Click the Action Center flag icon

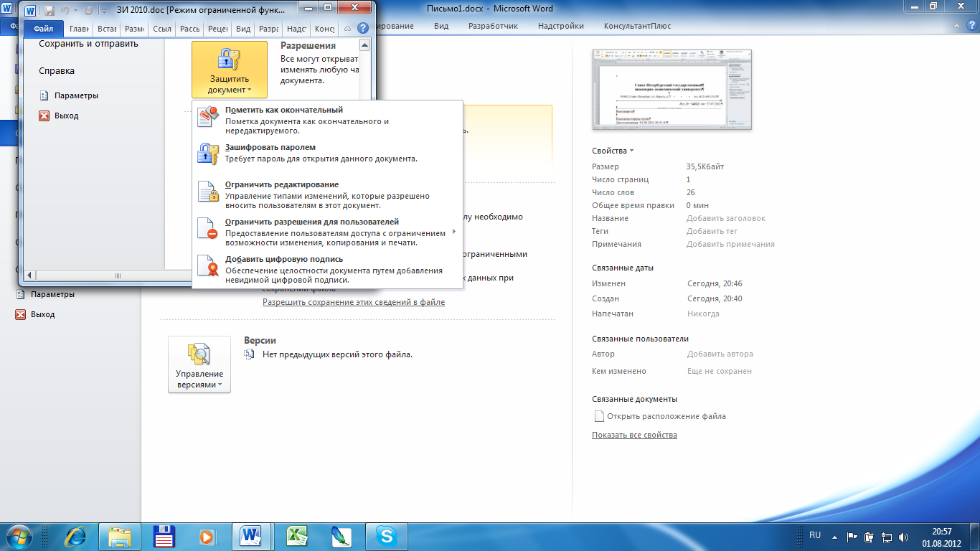click(x=852, y=536)
